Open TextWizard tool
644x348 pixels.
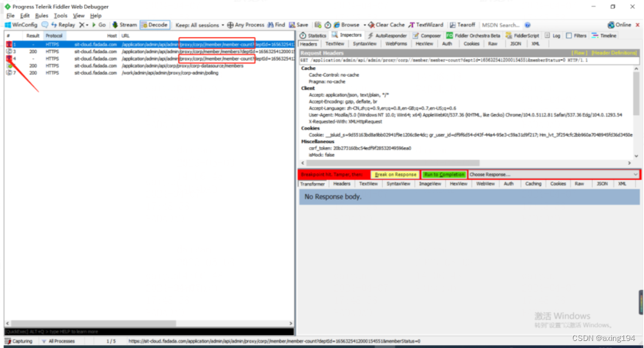click(x=426, y=25)
